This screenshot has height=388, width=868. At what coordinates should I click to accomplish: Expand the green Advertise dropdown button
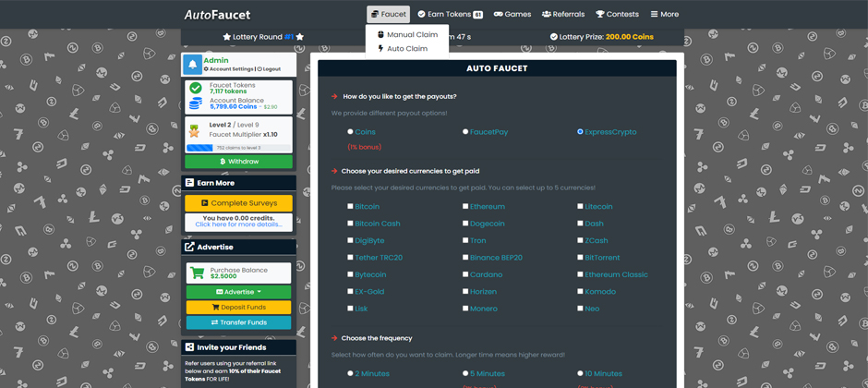pyautogui.click(x=238, y=292)
